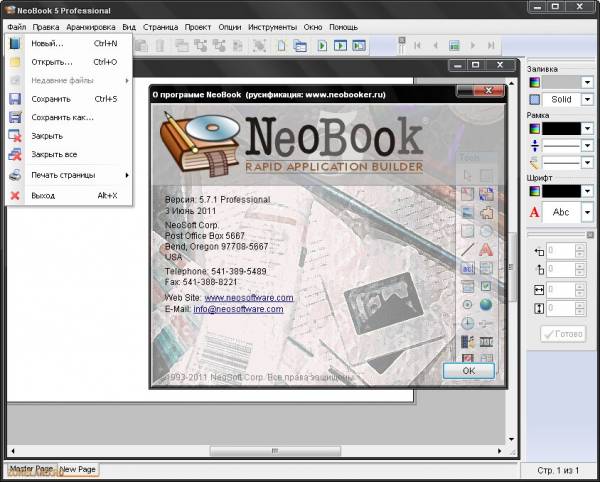Viewport: 600px width, 482px height.
Task: Open the Заливка fill color dropdown
Action: 587,82
